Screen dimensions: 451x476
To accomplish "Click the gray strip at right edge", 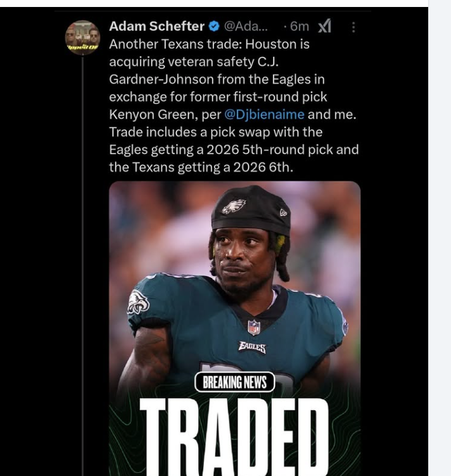I will pos(440,238).
